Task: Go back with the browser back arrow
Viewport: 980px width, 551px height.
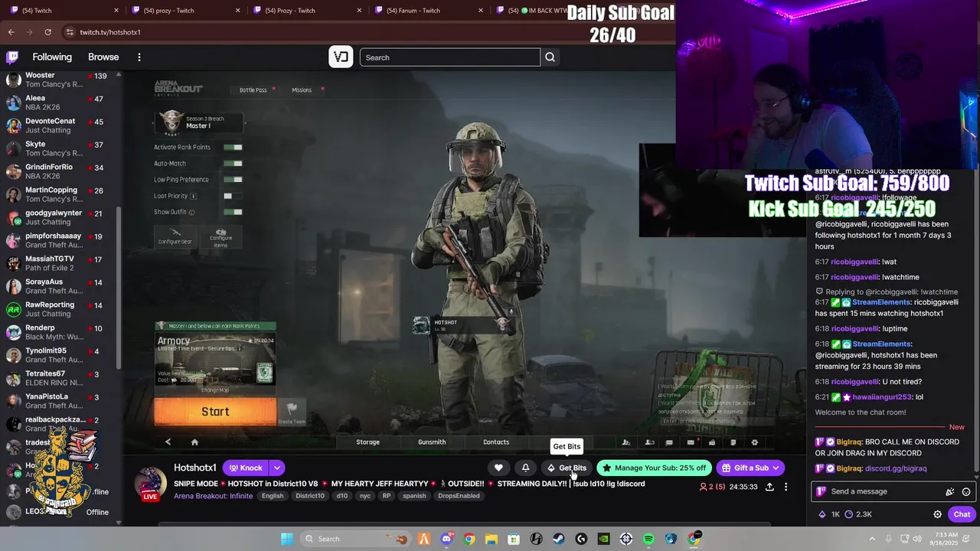Action: [11, 32]
